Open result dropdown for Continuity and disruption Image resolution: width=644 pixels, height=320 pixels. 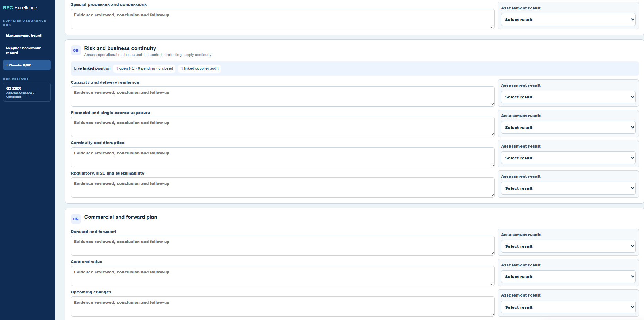click(x=568, y=158)
